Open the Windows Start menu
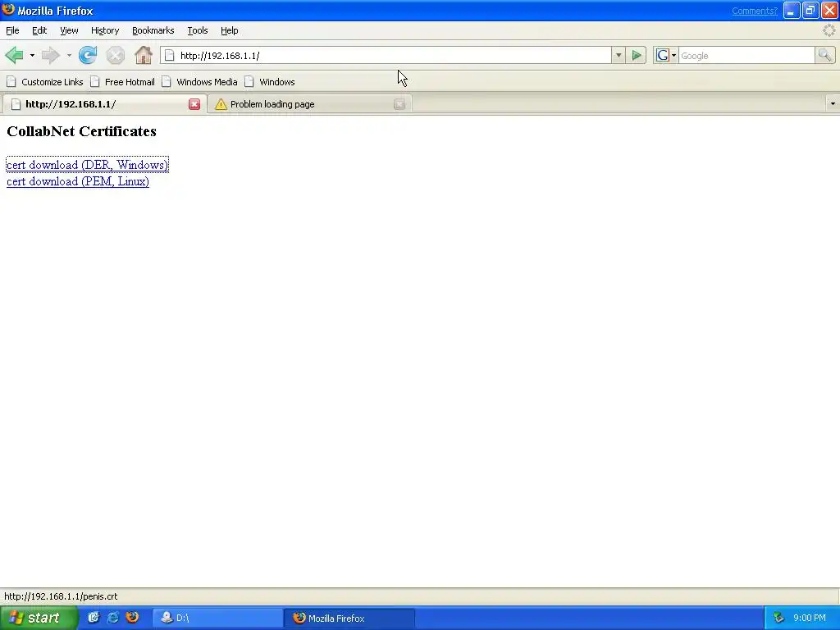The height and width of the screenshot is (630, 840). (38, 618)
